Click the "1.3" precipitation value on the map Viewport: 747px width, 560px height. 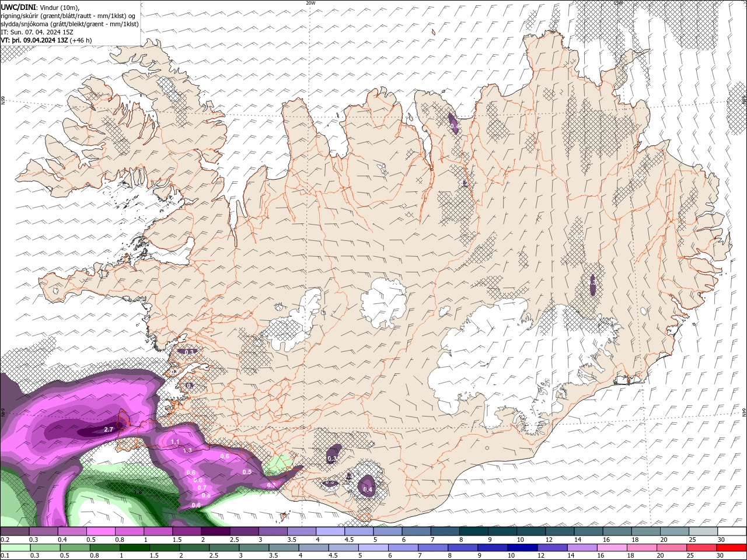187,450
